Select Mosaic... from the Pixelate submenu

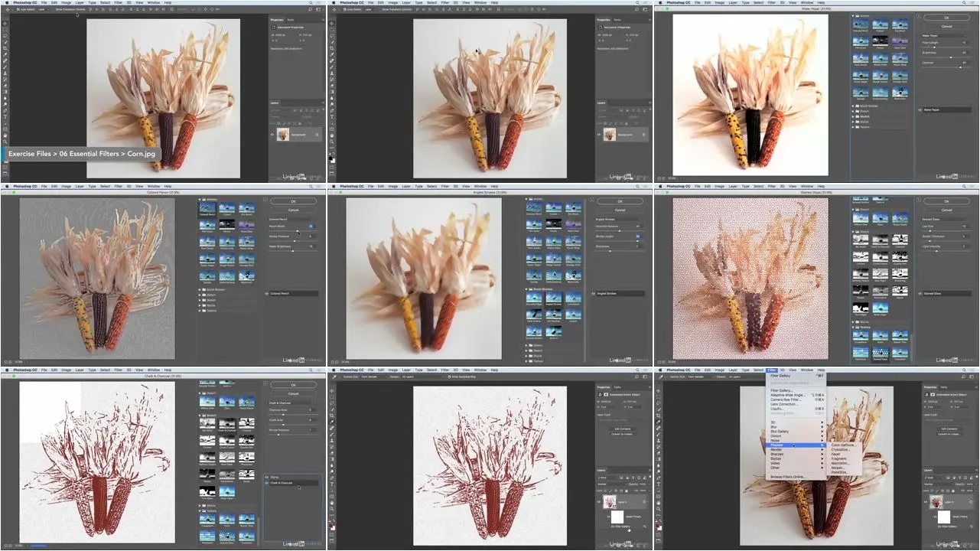coord(838,468)
